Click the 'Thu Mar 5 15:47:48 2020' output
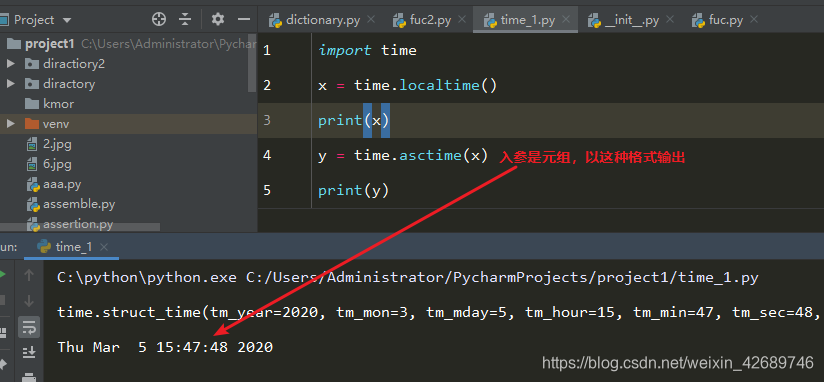824x382 pixels. tap(165, 347)
